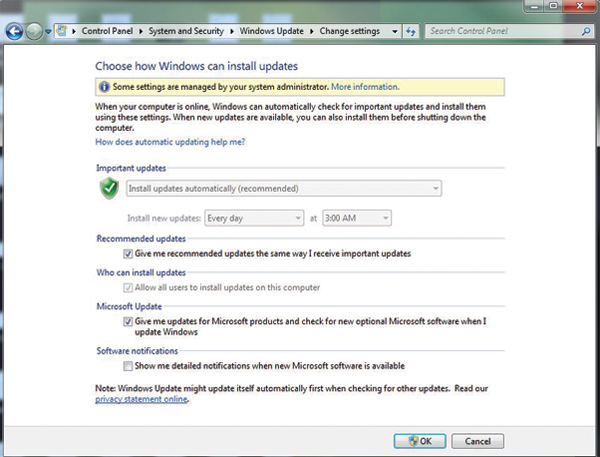Maximize the Windows Update settings window
The height and width of the screenshot is (457, 600).
553,6
